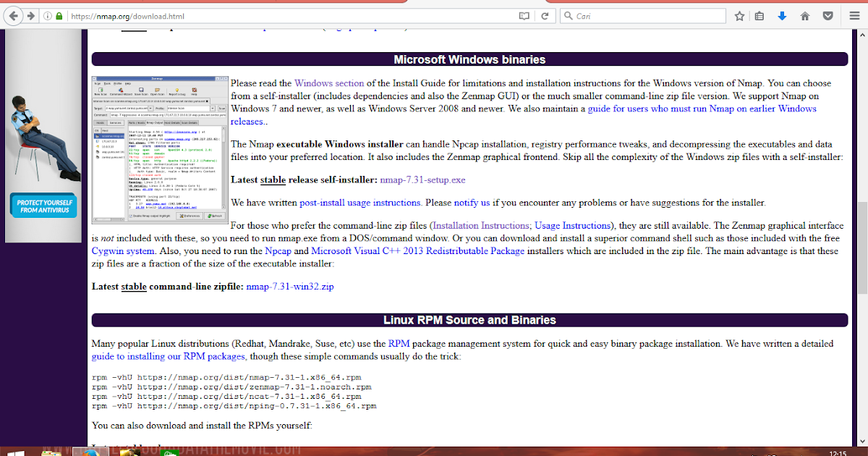Show bookmarks list icon in toolbar

click(x=759, y=15)
